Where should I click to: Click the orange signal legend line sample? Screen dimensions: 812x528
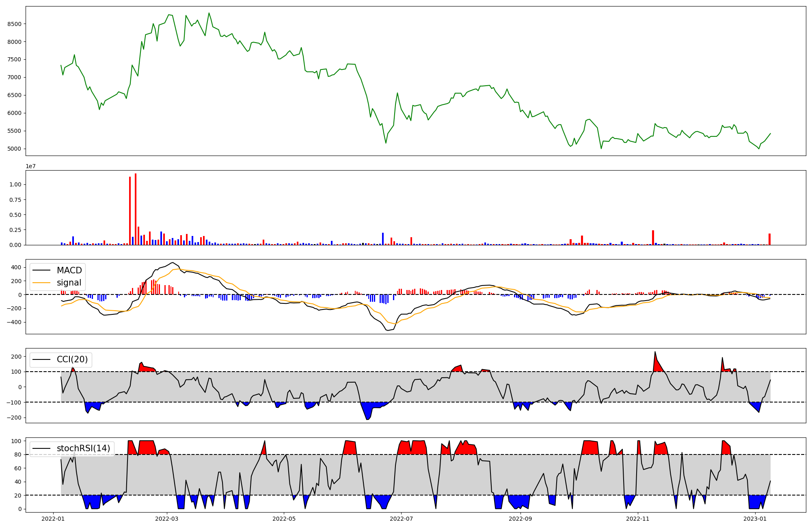pos(41,283)
